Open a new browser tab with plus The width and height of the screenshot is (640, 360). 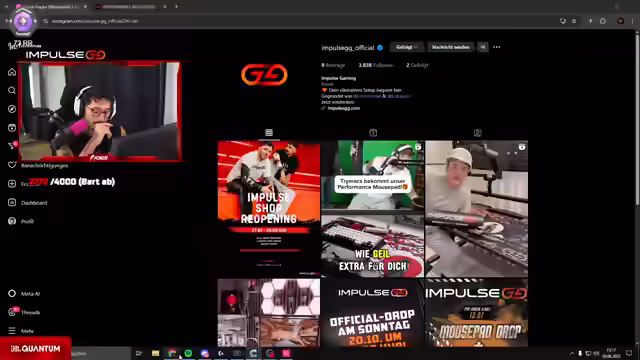176,7
